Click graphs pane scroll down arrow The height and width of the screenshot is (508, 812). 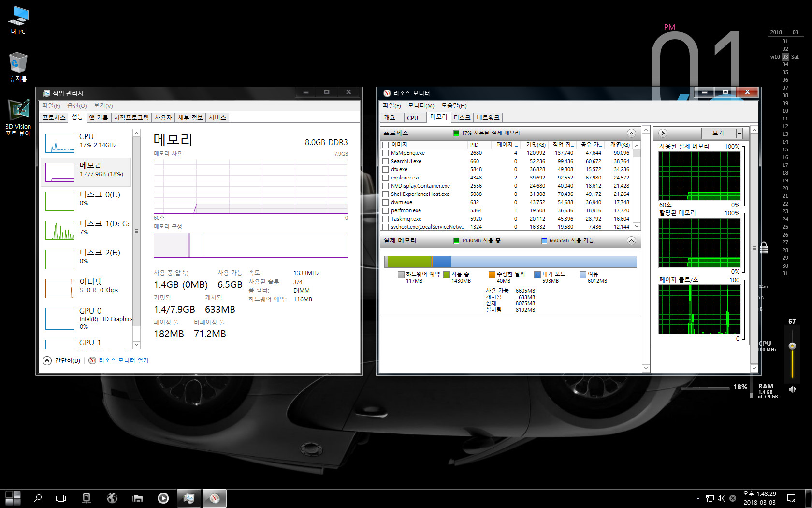coord(754,368)
